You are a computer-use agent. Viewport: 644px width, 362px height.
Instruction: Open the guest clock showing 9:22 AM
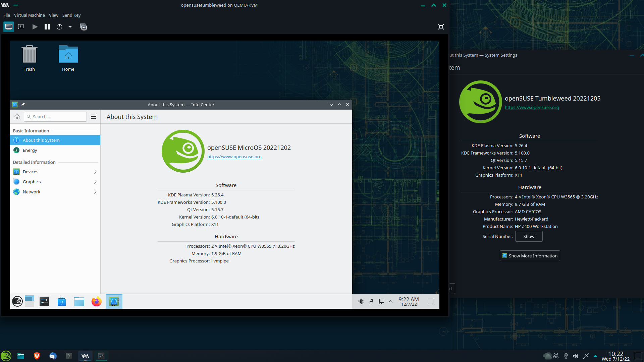point(409,301)
